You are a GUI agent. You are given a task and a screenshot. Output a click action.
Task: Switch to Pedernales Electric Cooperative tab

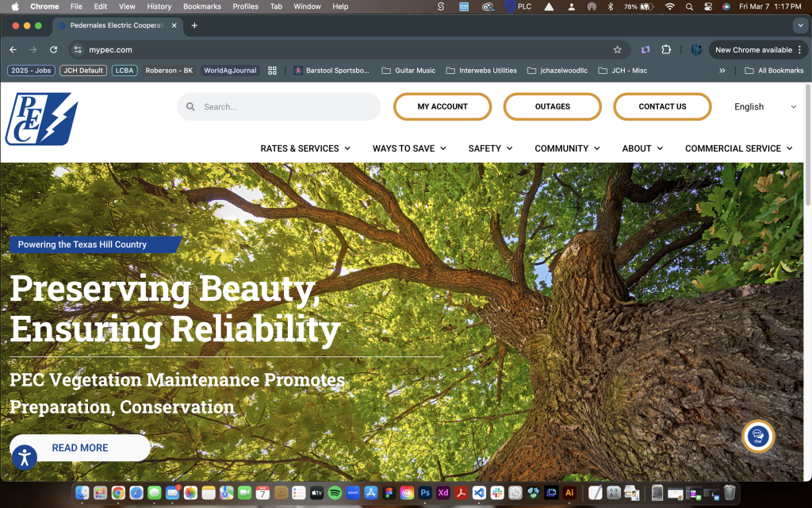coord(116,25)
